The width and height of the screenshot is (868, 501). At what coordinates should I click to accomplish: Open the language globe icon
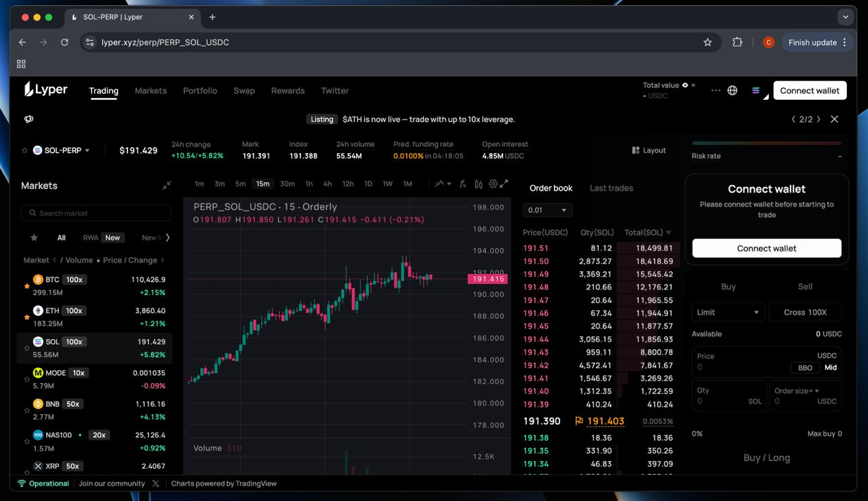click(x=732, y=91)
